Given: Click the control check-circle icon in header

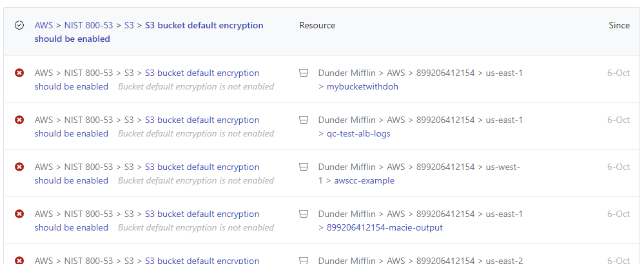Looking at the screenshot, I should click(19, 25).
